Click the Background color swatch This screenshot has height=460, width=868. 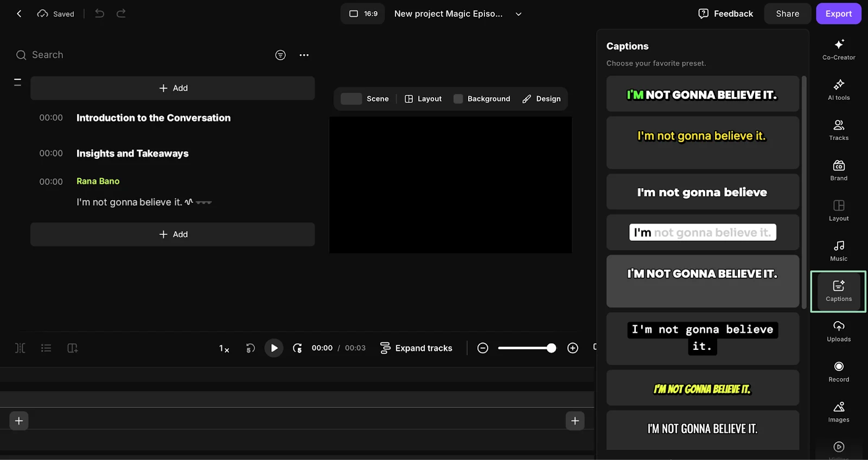click(458, 99)
